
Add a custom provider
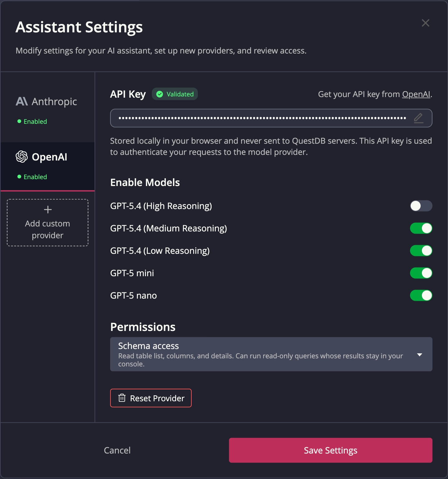(x=48, y=223)
